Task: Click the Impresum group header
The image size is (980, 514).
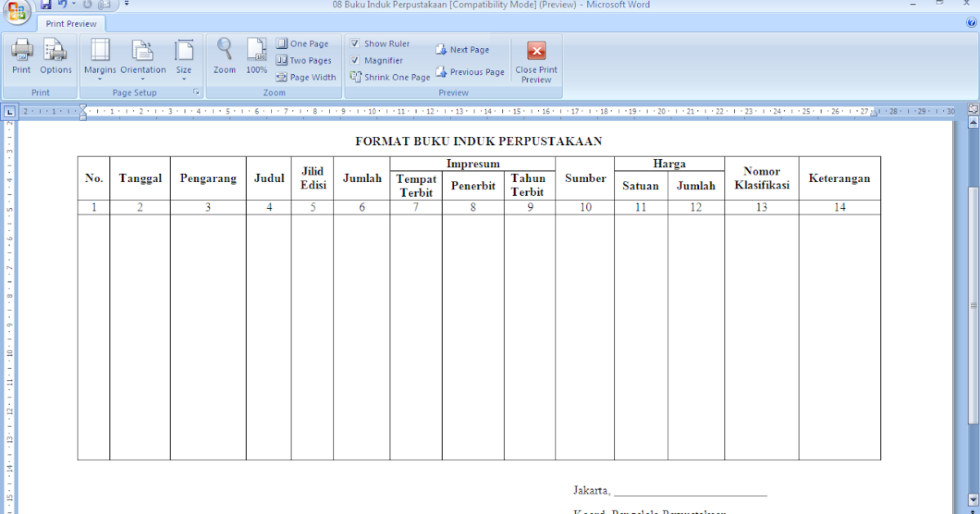Action: [473, 164]
